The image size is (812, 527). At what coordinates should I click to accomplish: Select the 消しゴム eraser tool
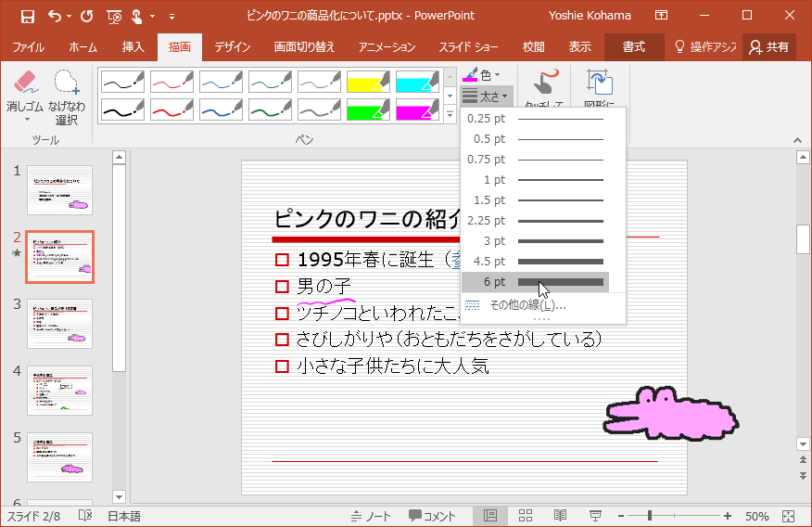pos(25,97)
